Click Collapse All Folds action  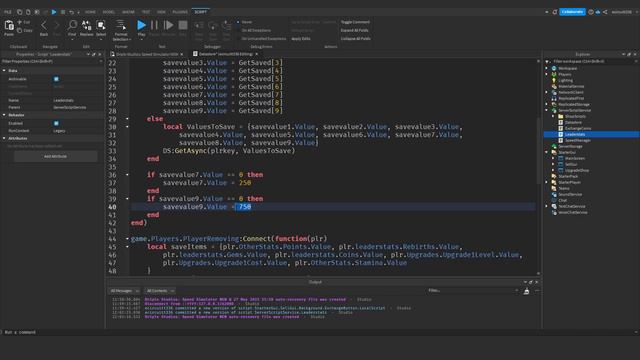click(356, 39)
